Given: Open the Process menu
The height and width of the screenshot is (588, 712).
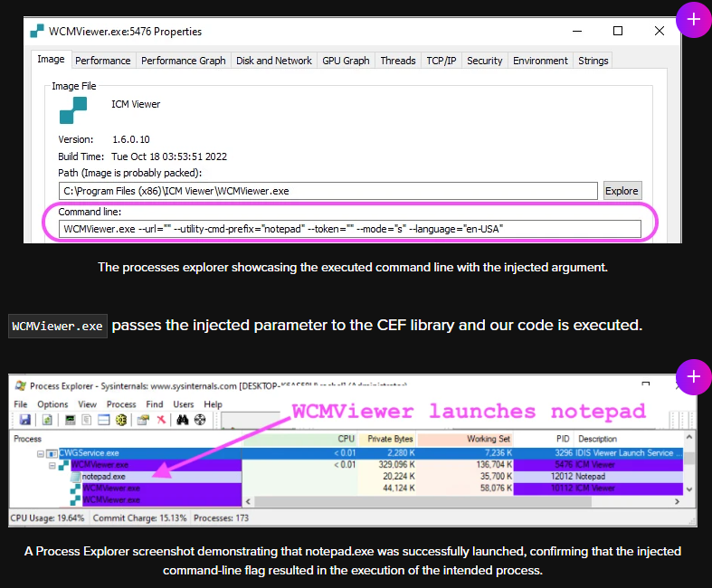Looking at the screenshot, I should point(121,404).
